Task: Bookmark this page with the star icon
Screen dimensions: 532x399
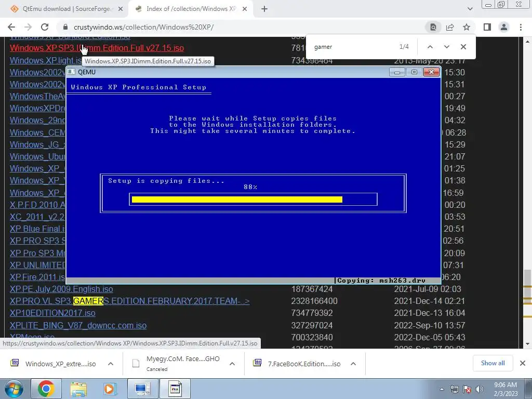Action: click(x=467, y=27)
